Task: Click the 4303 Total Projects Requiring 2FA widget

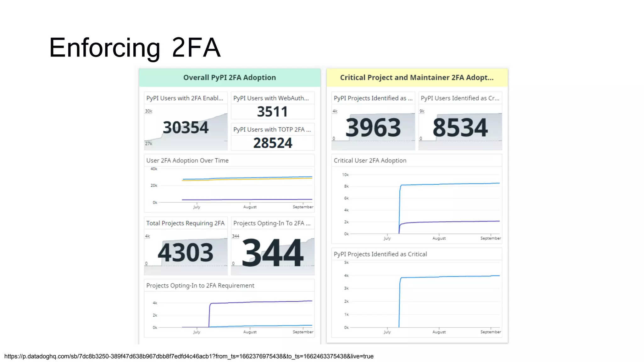Action: [186, 252]
